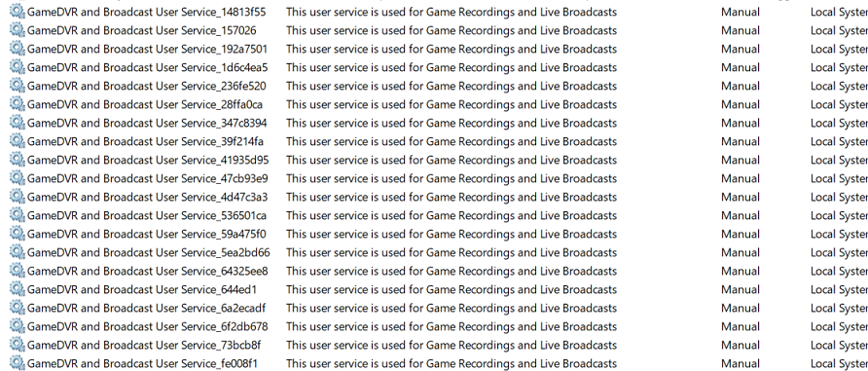
Task: Click Local System entry for Service_192a7501
Action: 839,49
